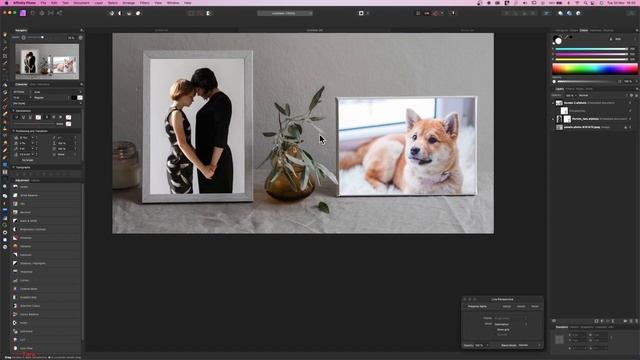Viewport: 640px width, 360px height.
Task: Apply Auto Colours from the toolbar
Action: pos(129,13)
